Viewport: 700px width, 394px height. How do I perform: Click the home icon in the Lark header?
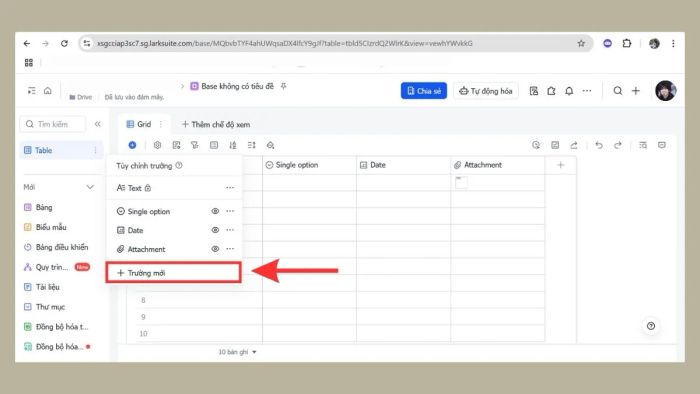pyautogui.click(x=47, y=91)
